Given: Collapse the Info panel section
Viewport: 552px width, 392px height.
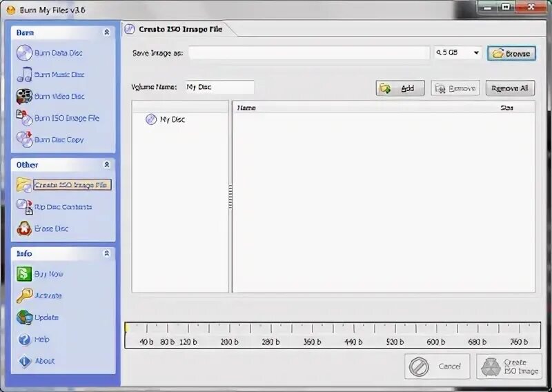Looking at the screenshot, I should (107, 253).
